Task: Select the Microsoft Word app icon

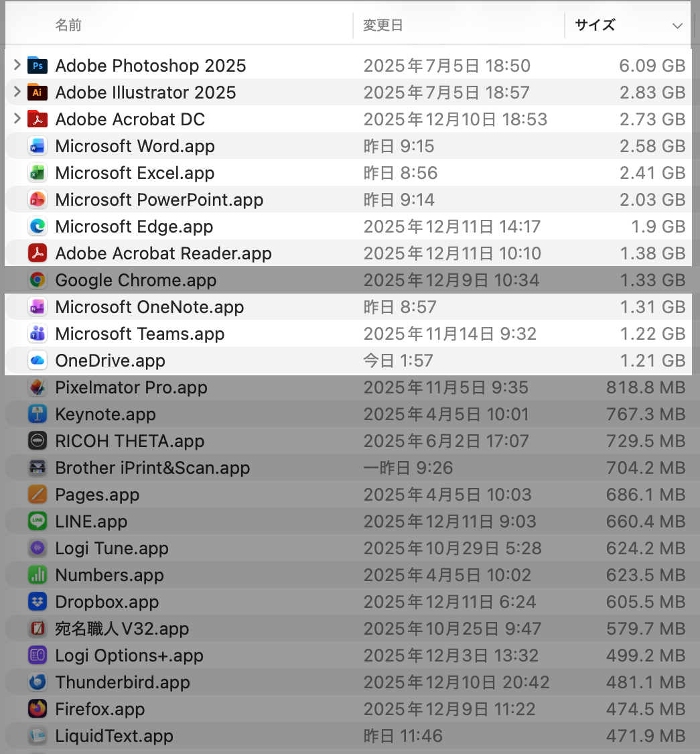Action: pyautogui.click(x=38, y=146)
